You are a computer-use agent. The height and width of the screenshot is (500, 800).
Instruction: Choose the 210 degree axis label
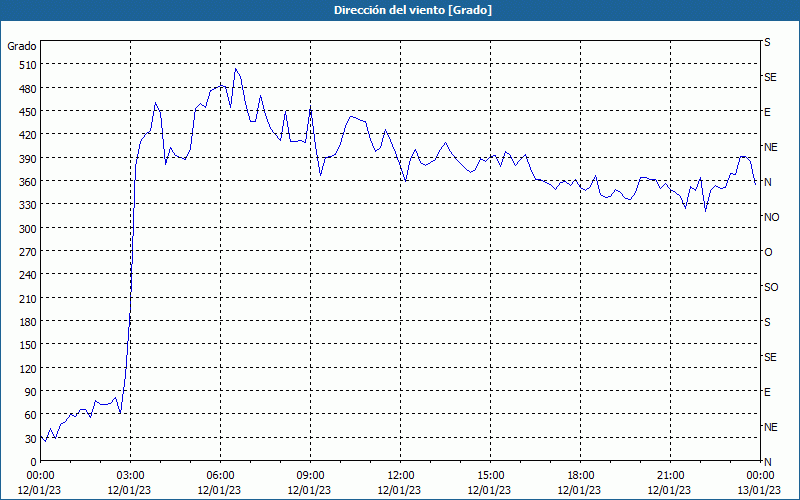[x=28, y=298]
